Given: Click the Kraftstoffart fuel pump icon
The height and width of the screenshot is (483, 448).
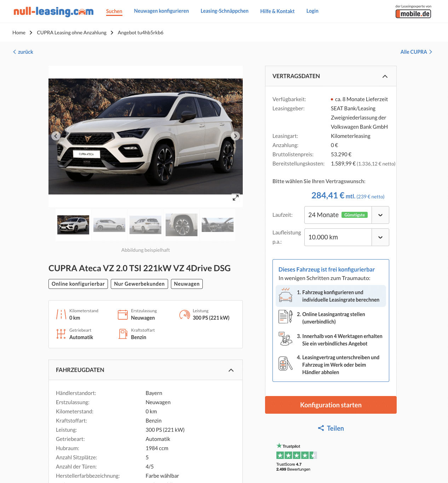Looking at the screenshot, I should coord(123,334).
